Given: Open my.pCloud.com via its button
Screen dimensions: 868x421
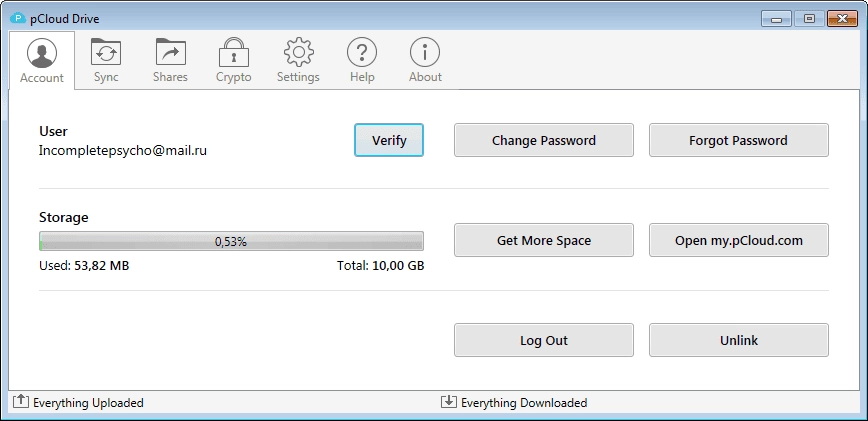Looking at the screenshot, I should tap(738, 240).
